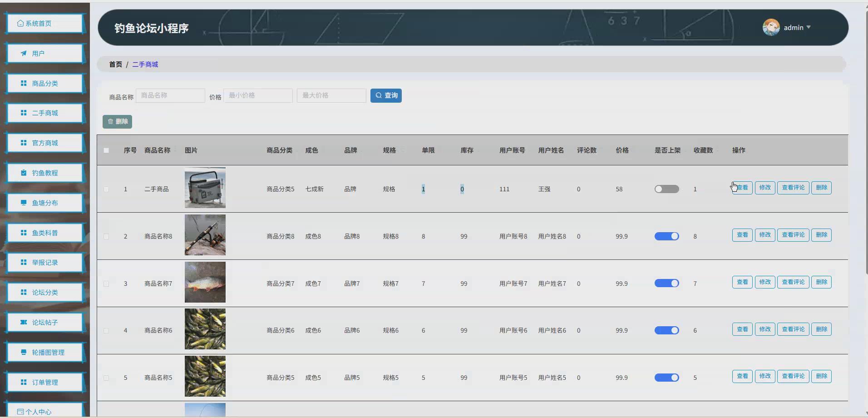Click the grid icon beside 商品分类

[x=24, y=83]
